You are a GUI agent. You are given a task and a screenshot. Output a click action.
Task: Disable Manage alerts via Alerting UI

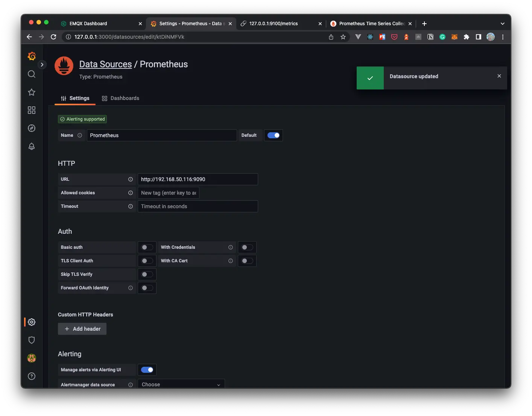147,370
